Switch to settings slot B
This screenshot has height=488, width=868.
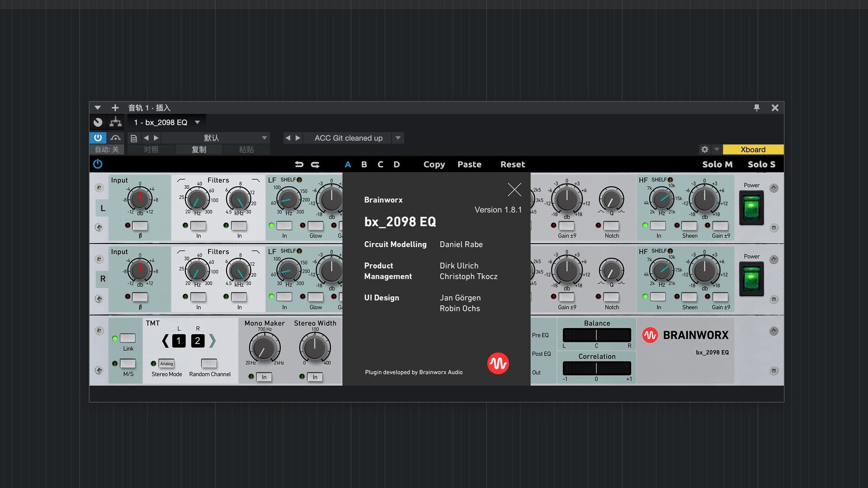click(364, 164)
